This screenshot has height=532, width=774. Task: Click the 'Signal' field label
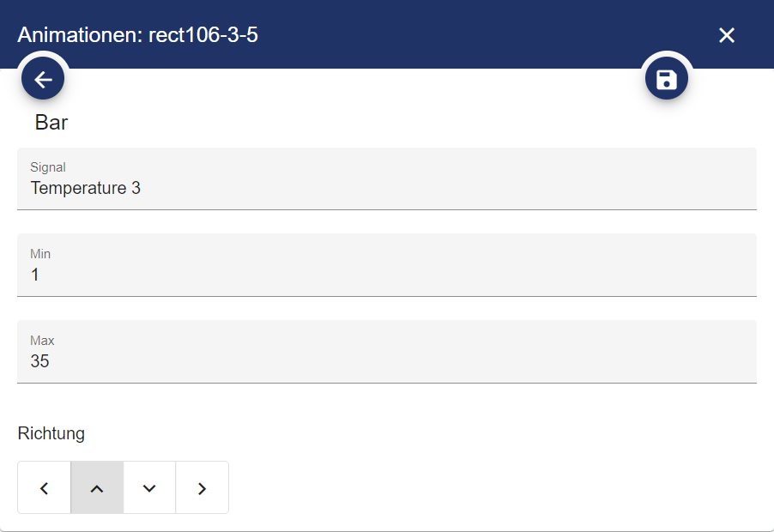[48, 167]
